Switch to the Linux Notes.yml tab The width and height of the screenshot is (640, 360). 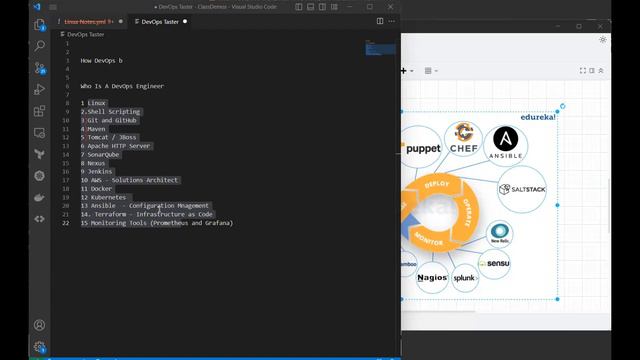pyautogui.click(x=88, y=22)
